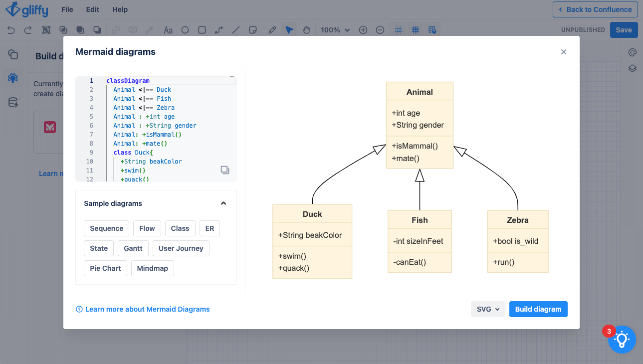Open the 100% zoom level dropdown
Image resolution: width=643 pixels, height=364 pixels.
(335, 30)
